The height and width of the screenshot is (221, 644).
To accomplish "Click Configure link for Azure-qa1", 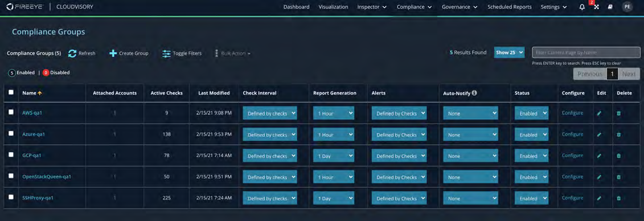I will pos(572,134).
